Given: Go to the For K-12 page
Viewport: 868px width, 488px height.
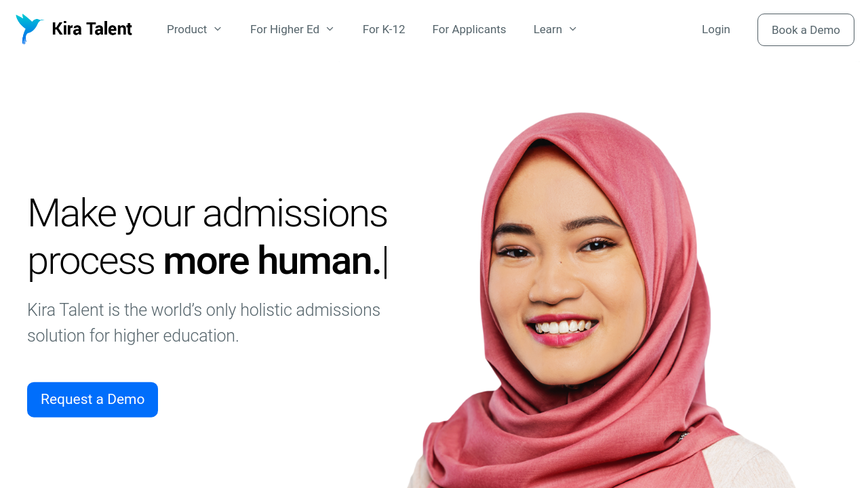Looking at the screenshot, I should coord(384,29).
